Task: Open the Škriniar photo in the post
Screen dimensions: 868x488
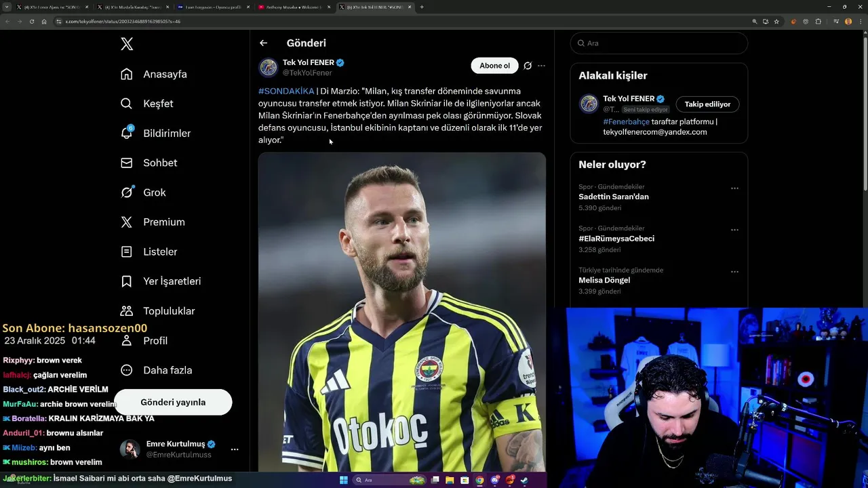Action: click(402, 312)
